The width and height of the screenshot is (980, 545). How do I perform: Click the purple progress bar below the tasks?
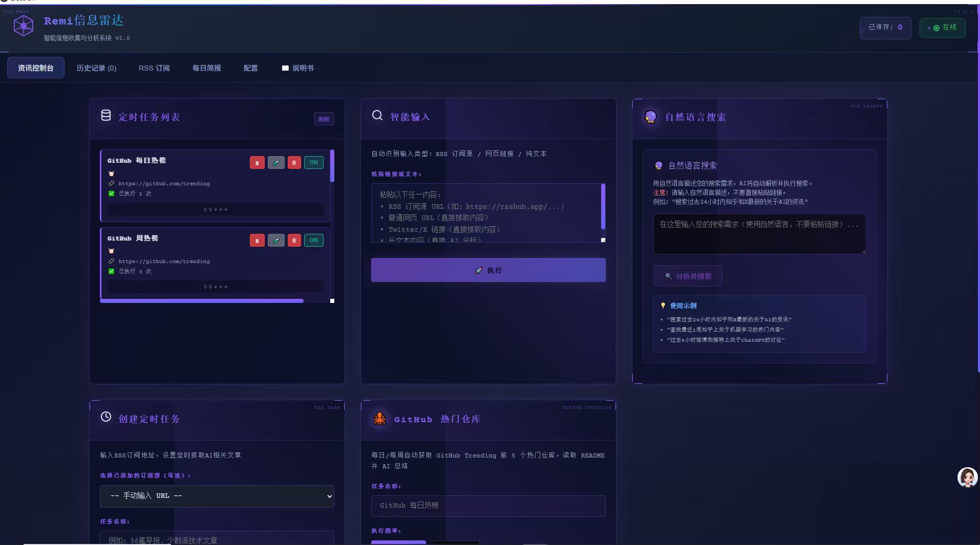(x=202, y=301)
